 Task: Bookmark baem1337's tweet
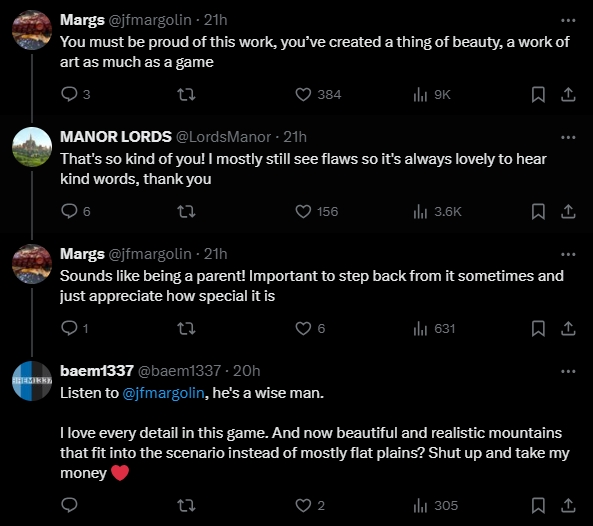pos(538,505)
